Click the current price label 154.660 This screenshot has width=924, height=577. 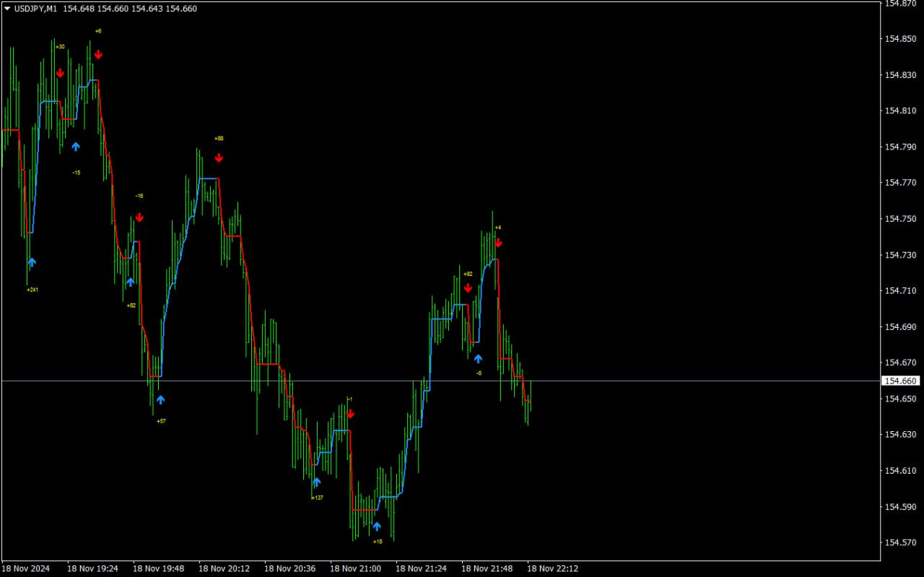[x=901, y=381]
